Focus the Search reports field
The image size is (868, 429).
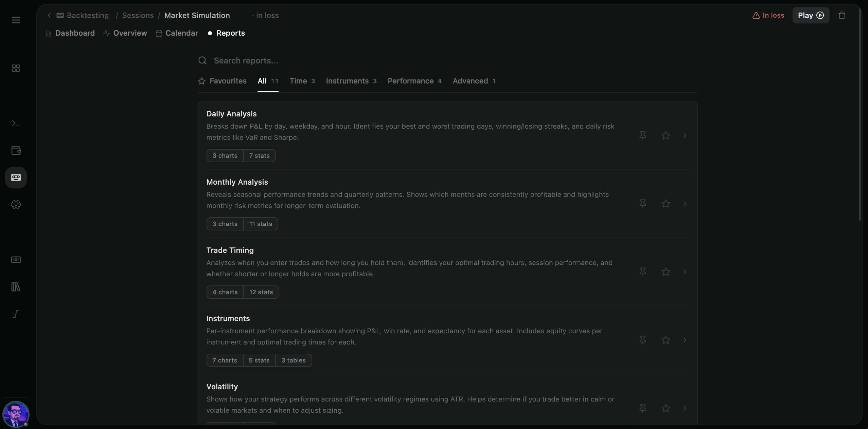pyautogui.click(x=447, y=60)
